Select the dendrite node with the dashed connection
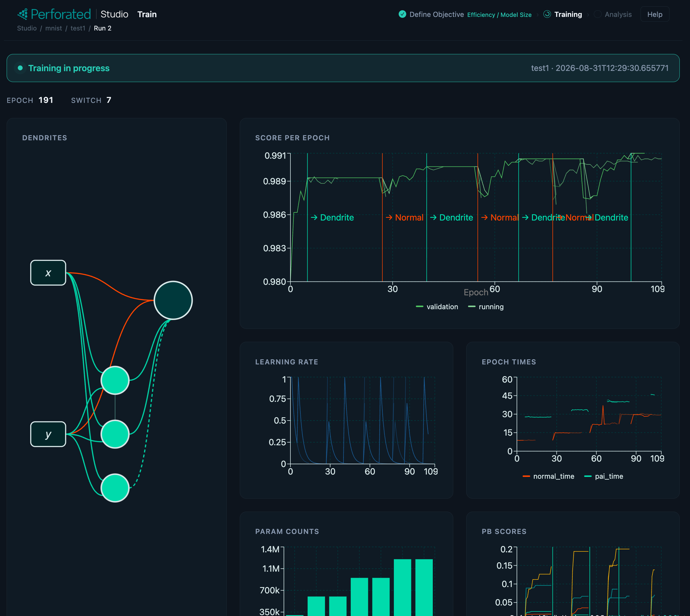 click(x=115, y=488)
